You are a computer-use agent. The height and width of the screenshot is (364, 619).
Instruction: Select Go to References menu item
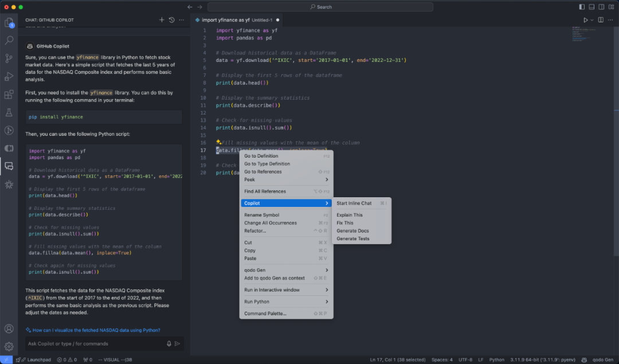[286, 172]
